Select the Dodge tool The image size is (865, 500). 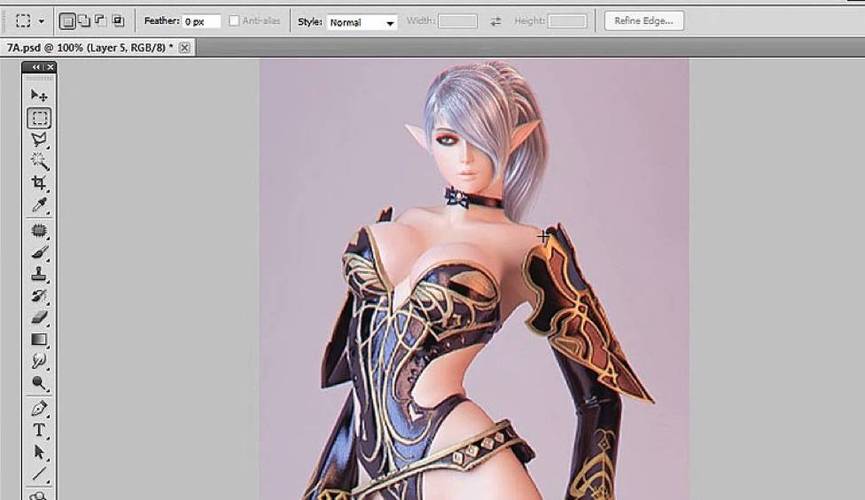[x=39, y=382]
